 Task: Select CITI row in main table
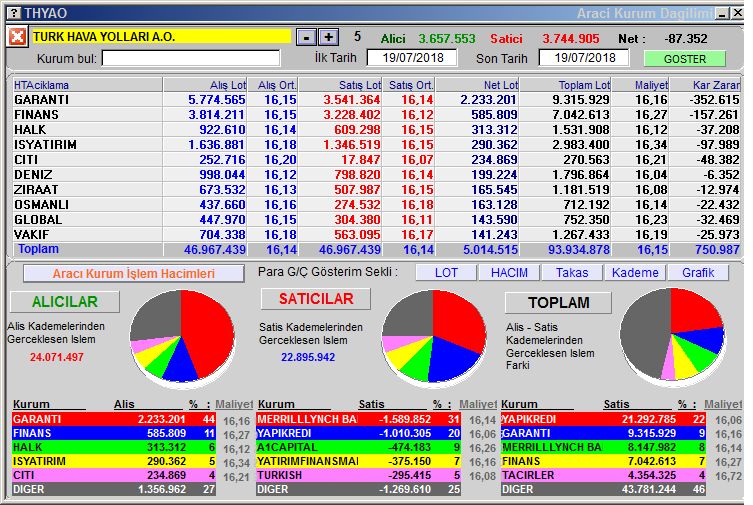tap(377, 159)
